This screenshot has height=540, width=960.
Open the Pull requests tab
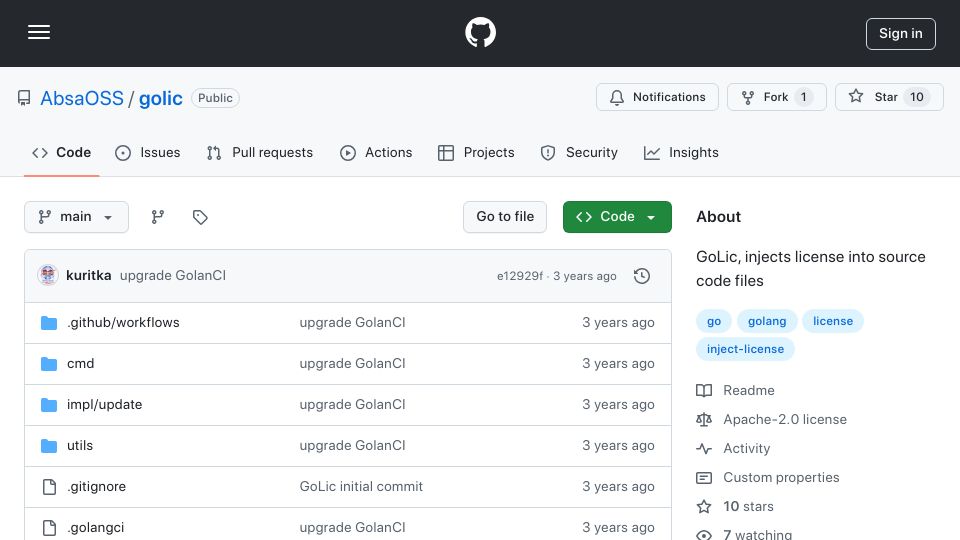[x=260, y=152]
